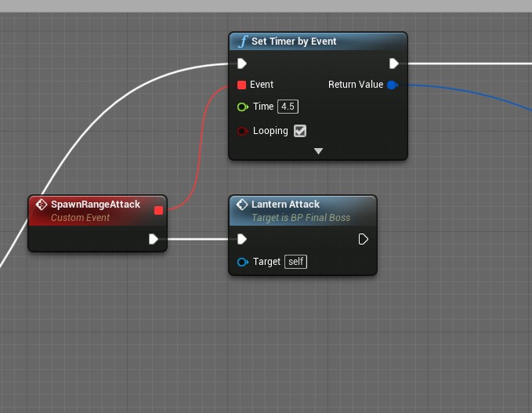
Task: Click the exec input pin on Lantern Attack
Action: [242, 239]
